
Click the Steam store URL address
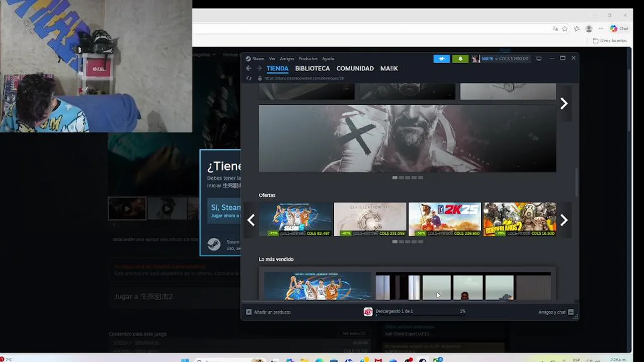pos(304,78)
